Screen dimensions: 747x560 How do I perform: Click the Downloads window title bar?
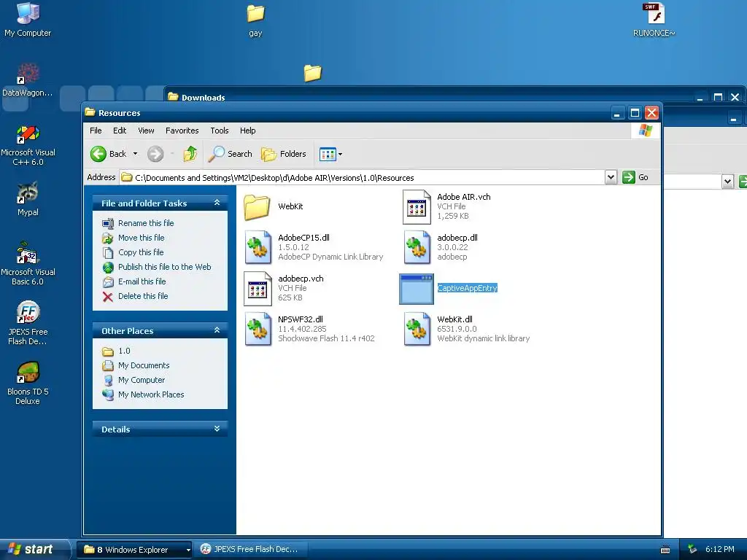[429, 97]
